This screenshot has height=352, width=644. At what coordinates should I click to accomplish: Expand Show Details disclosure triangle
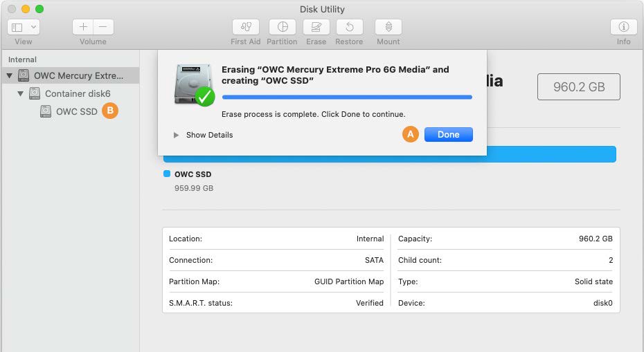(176, 135)
